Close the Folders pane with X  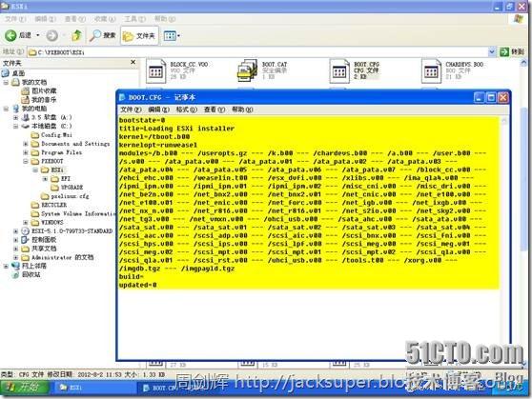[133, 63]
